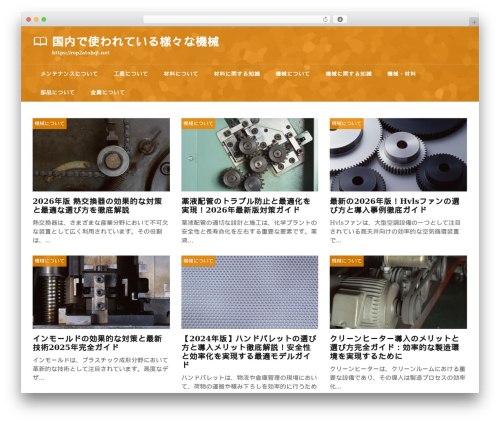
Task: Open 金属について menu item
Action: [107, 92]
